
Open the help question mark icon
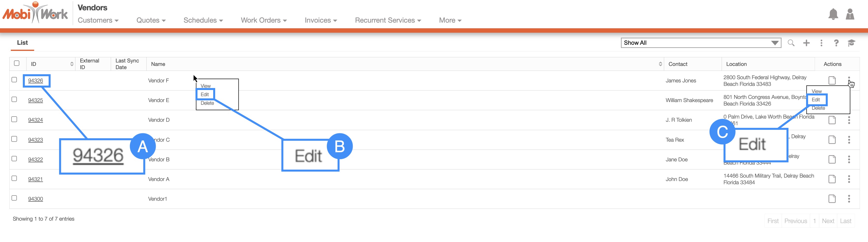[x=836, y=43]
